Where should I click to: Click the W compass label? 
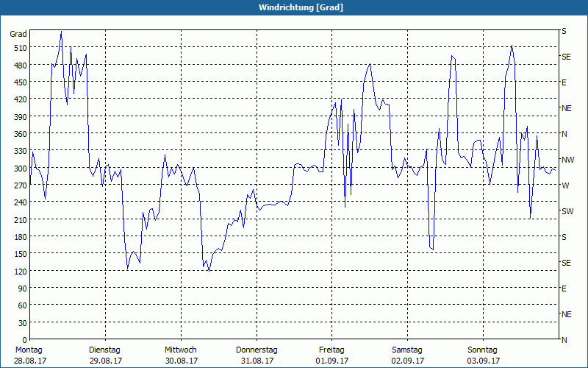coord(565,185)
